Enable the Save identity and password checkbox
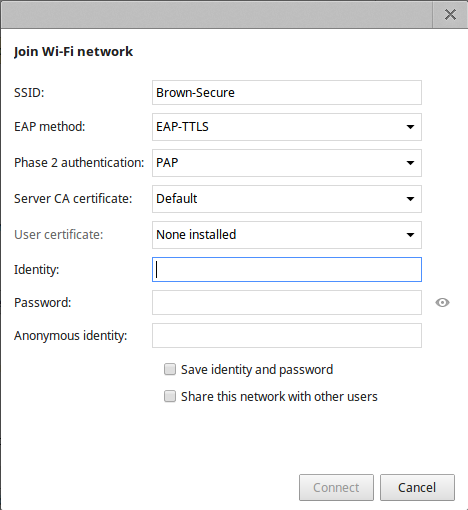This screenshot has height=510, width=468. 170,369
